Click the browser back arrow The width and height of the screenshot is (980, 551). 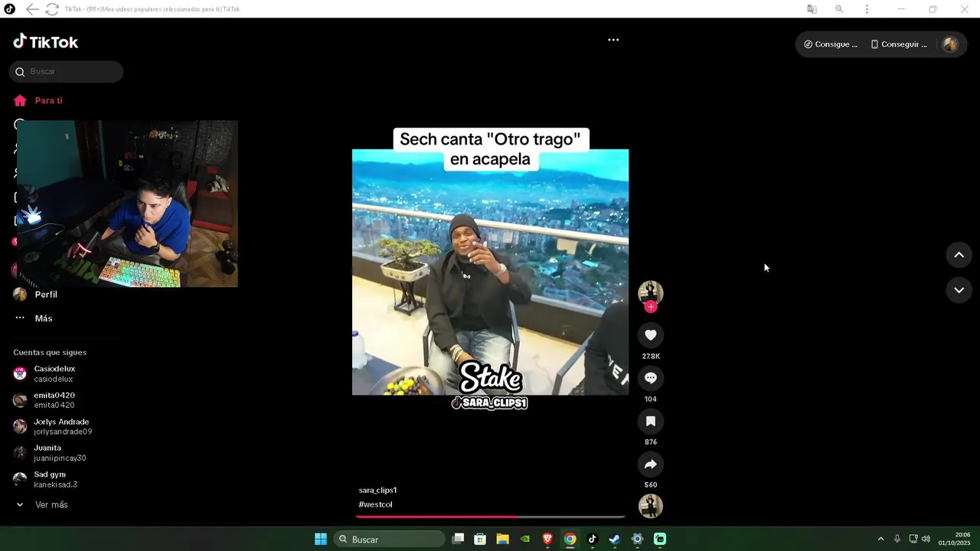(31, 9)
